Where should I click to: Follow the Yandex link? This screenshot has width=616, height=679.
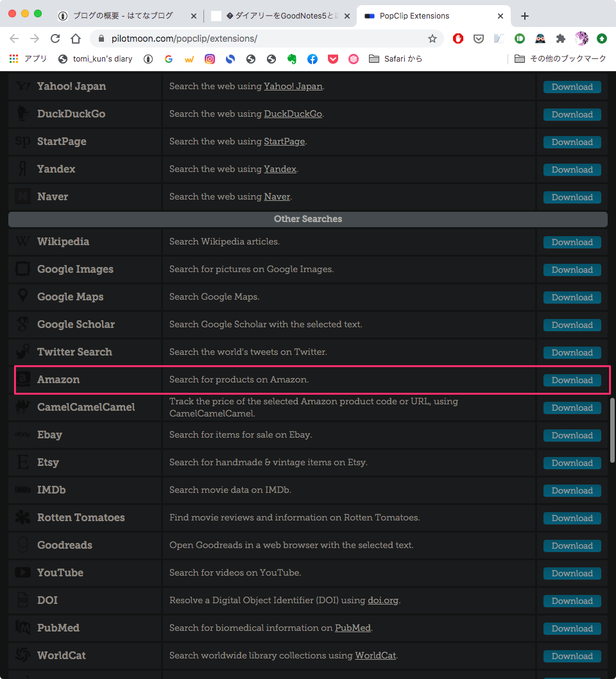coord(280,169)
